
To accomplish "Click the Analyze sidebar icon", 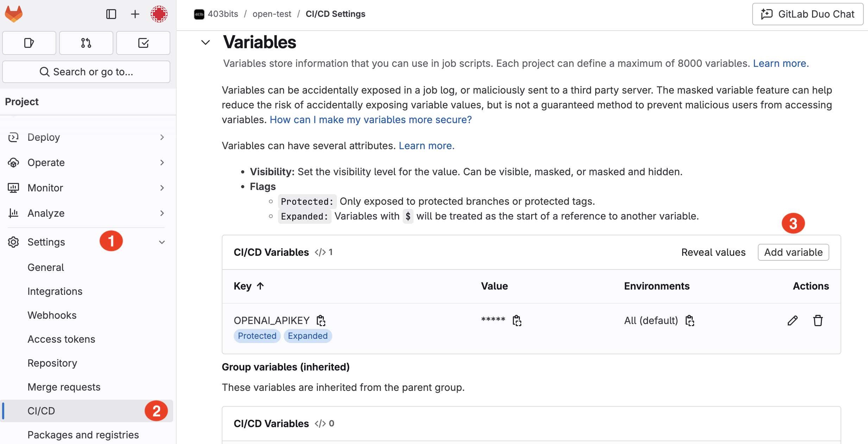I will [13, 213].
